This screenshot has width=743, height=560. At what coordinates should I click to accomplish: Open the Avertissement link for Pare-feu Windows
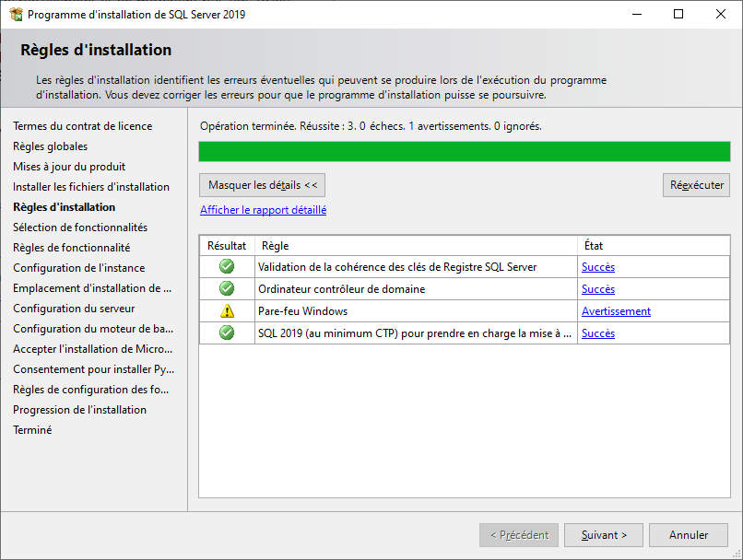[616, 311]
